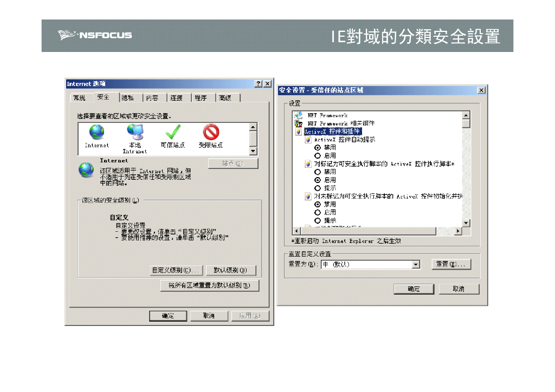Click the .NET Framework tree icon
Image resolution: width=555 pixels, height=392 pixels.
click(x=299, y=115)
